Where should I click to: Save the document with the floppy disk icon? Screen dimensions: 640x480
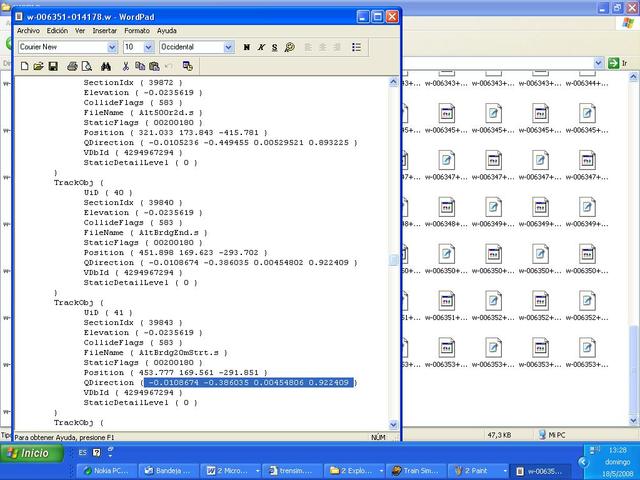[54, 66]
